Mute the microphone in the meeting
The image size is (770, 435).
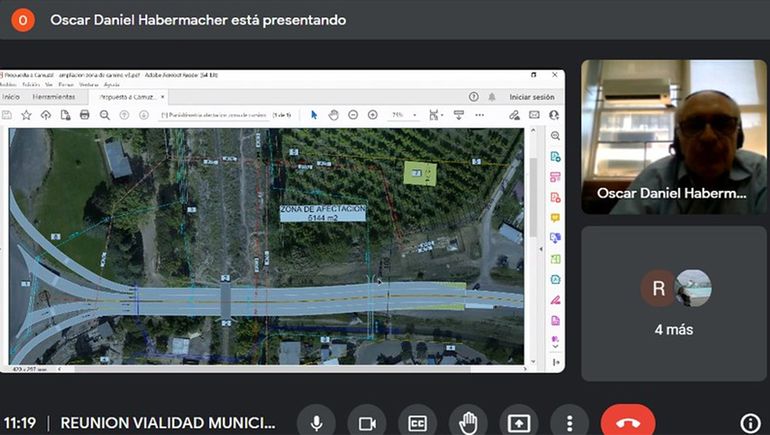(x=317, y=422)
